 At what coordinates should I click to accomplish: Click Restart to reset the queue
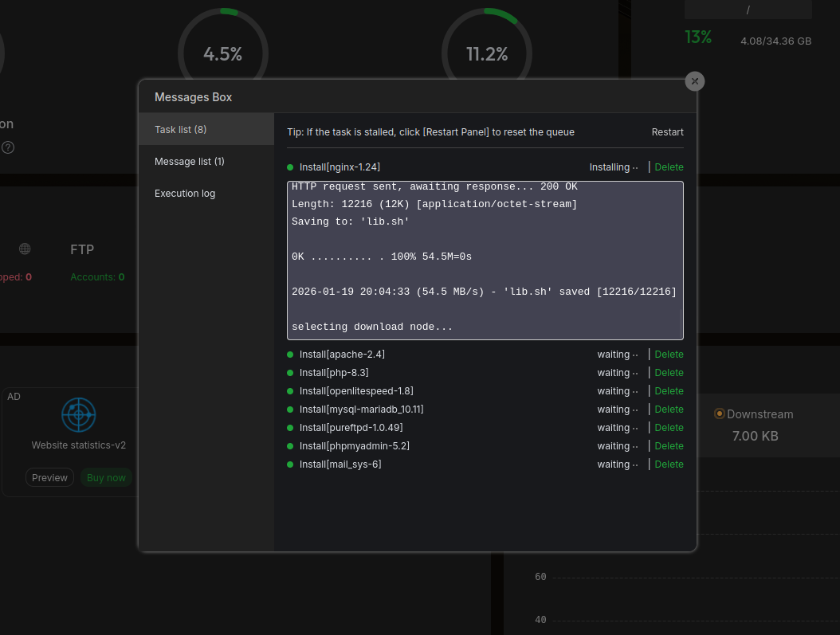tap(667, 132)
